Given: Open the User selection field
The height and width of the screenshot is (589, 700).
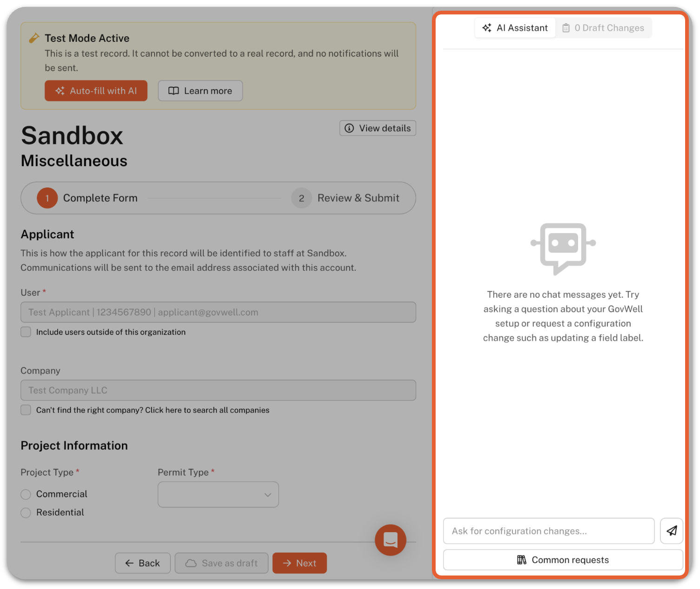Looking at the screenshot, I should (x=218, y=312).
